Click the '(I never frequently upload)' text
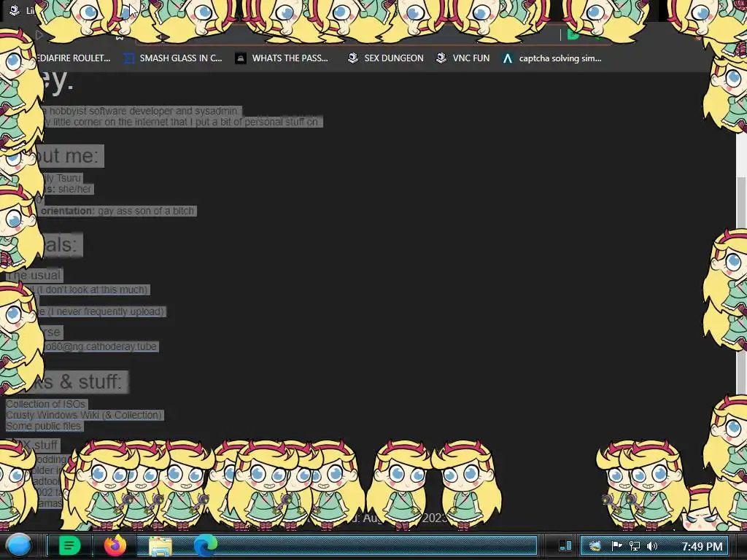The width and height of the screenshot is (747, 560). [106, 311]
